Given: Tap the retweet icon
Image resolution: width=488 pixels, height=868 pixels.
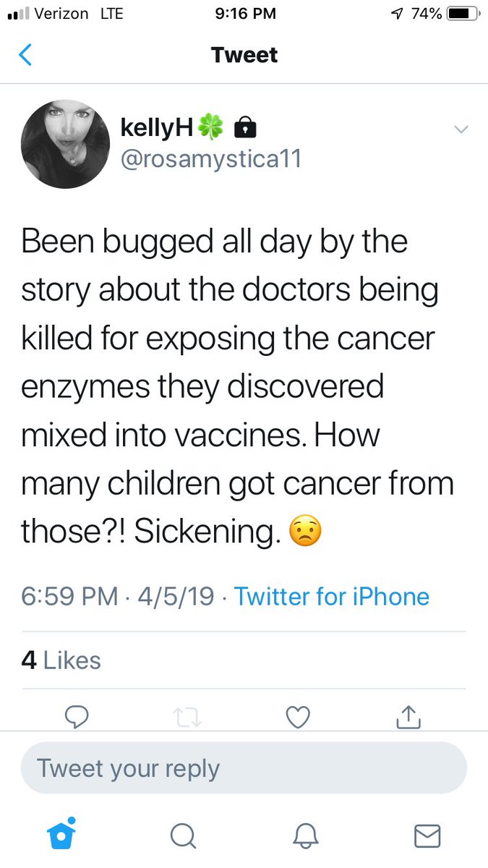Looking at the screenshot, I should [x=187, y=717].
